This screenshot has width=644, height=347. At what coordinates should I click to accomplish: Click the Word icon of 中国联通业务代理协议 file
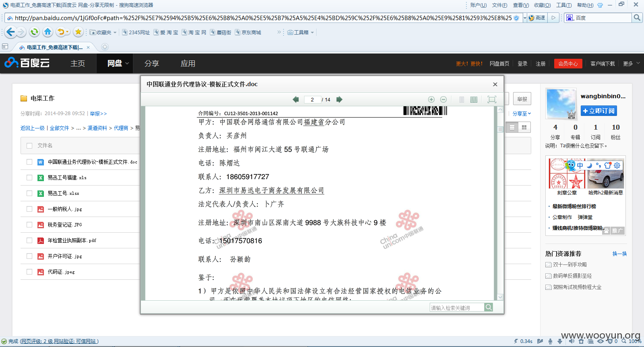click(x=41, y=162)
